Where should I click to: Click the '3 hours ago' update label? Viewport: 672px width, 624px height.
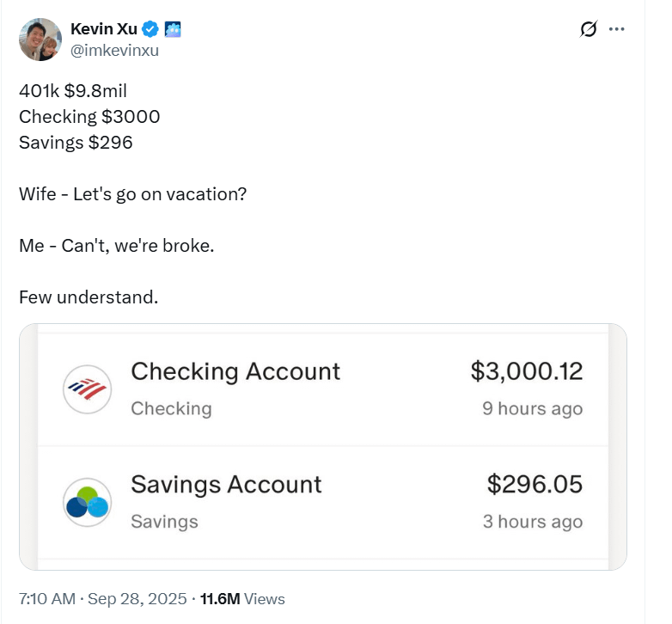pyautogui.click(x=533, y=522)
